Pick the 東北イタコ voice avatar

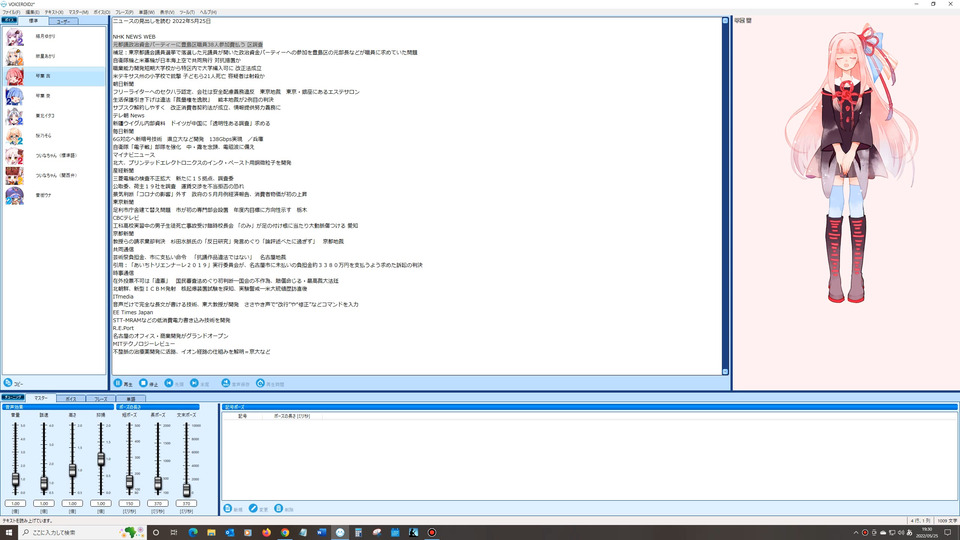(14, 116)
